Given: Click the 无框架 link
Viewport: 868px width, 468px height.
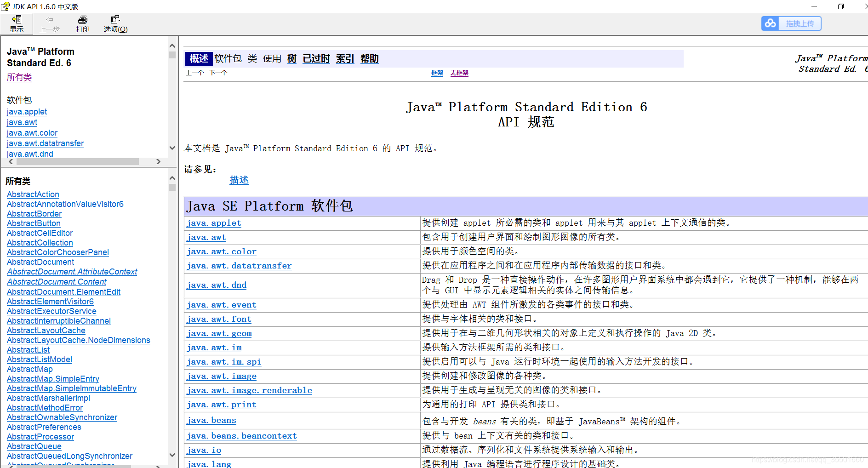Looking at the screenshot, I should click(459, 73).
